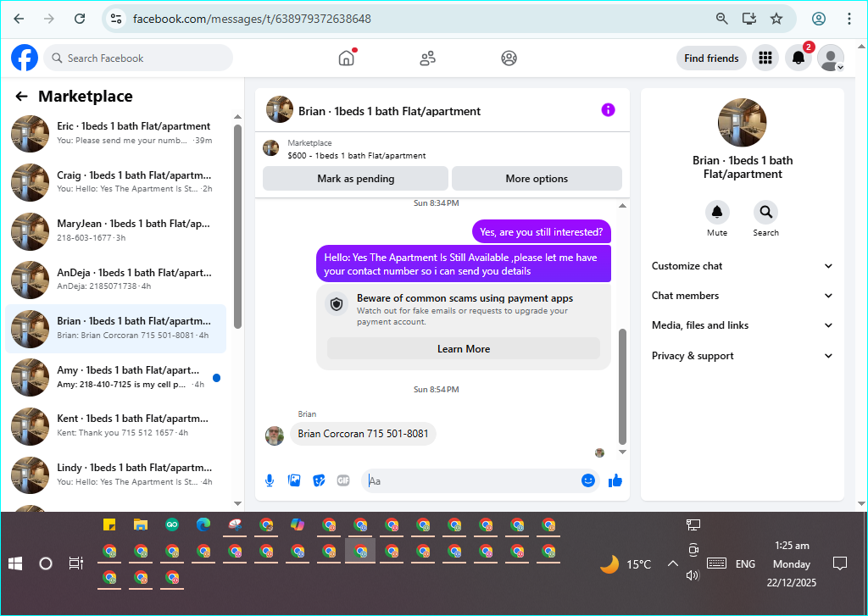
Task: Open the Facebook logo home link
Action: tap(25, 58)
